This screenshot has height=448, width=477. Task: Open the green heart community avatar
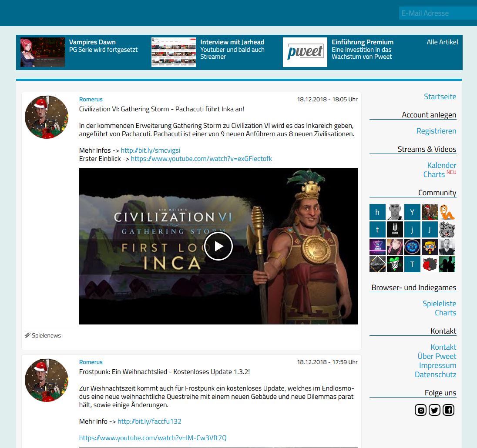(395, 264)
